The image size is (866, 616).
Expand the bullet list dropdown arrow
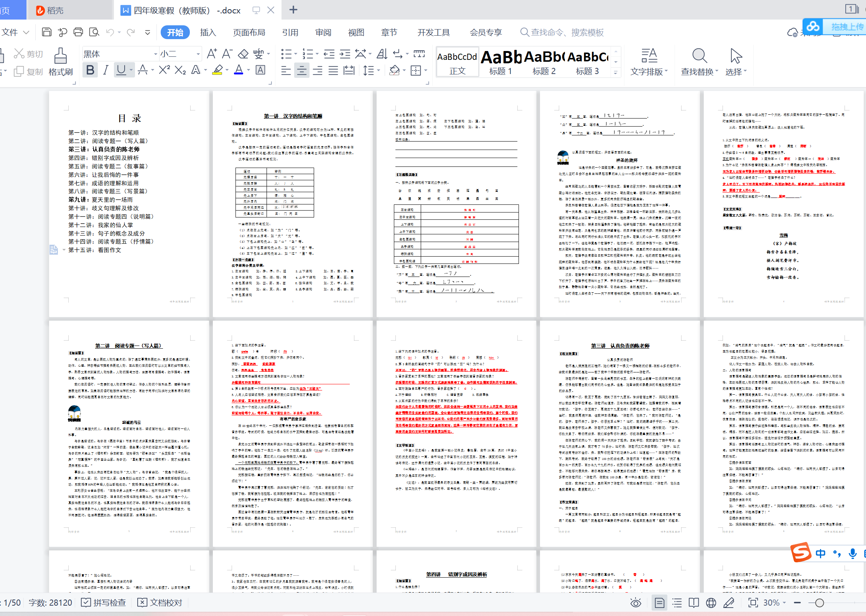click(x=296, y=54)
